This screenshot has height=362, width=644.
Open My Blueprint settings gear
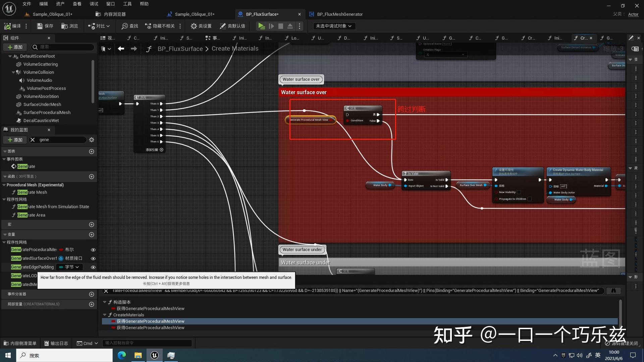tap(92, 140)
